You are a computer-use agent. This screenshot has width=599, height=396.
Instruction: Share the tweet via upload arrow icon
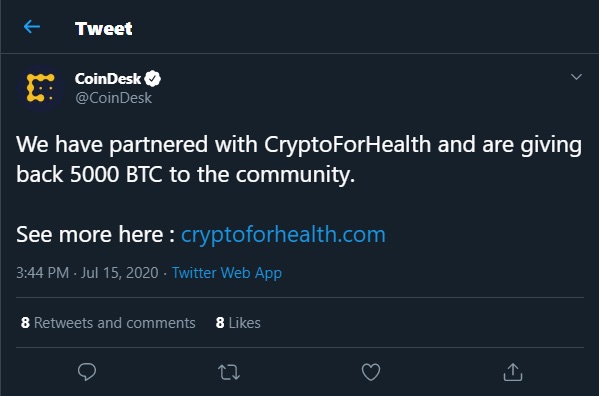coord(513,372)
